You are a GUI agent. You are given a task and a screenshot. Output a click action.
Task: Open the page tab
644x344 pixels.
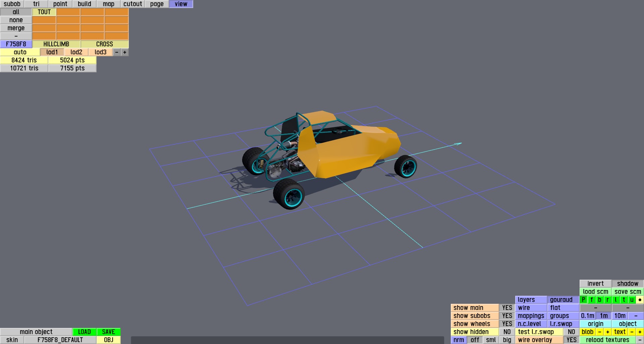(157, 4)
